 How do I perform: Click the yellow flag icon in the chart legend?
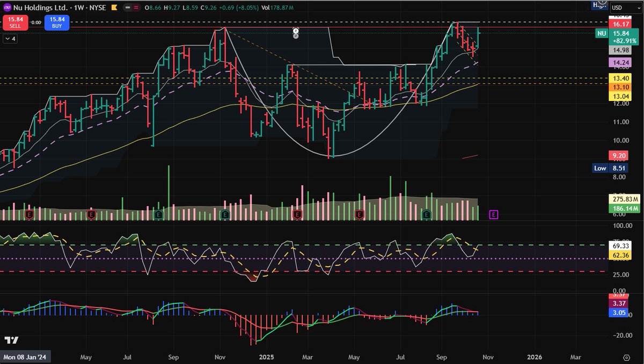pos(114,8)
